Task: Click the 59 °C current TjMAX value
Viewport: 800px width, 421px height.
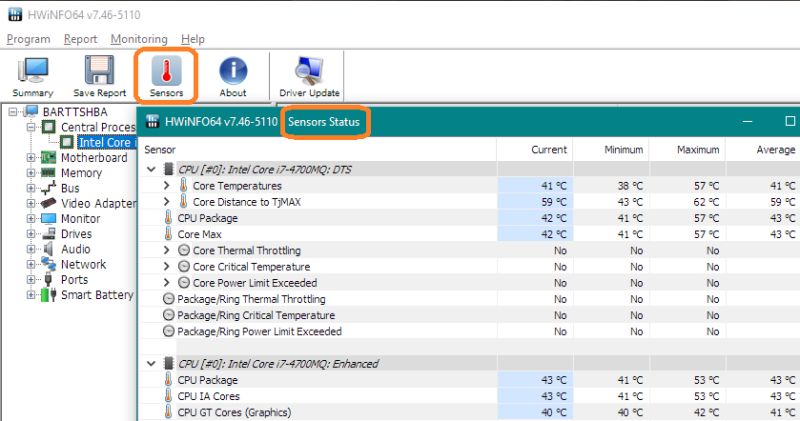Action: (554, 202)
